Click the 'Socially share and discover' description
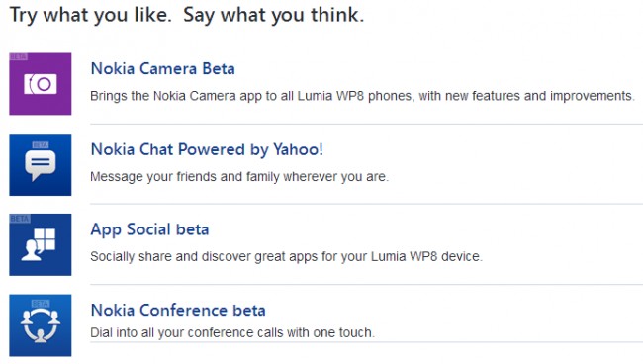 pos(286,256)
